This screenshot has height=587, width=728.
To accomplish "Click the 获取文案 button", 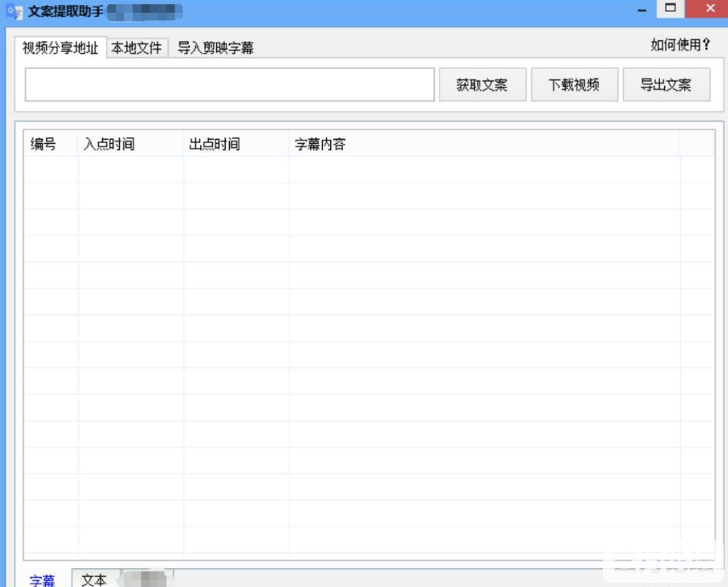I will coord(483,84).
